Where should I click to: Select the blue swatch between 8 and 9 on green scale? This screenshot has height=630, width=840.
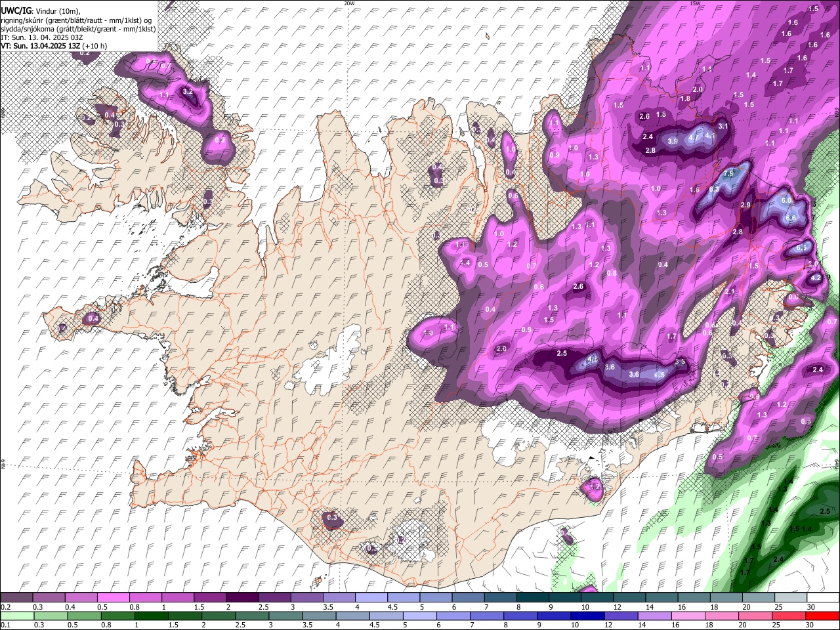coord(522,616)
